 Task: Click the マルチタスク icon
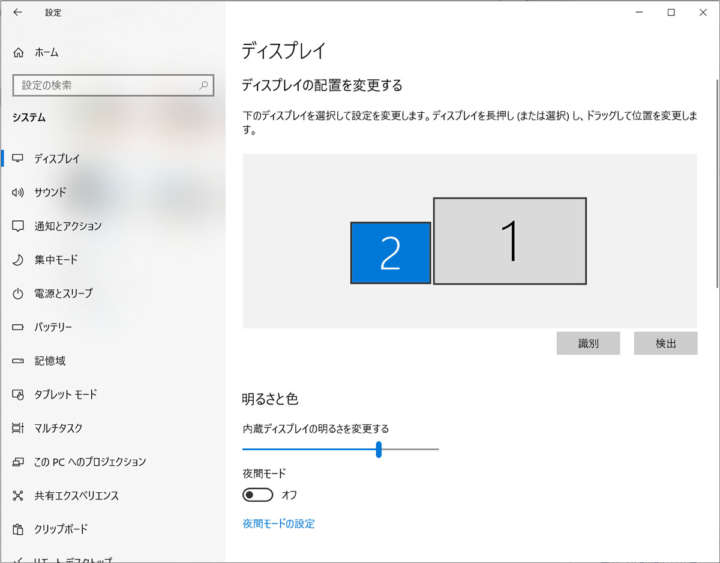(x=18, y=428)
